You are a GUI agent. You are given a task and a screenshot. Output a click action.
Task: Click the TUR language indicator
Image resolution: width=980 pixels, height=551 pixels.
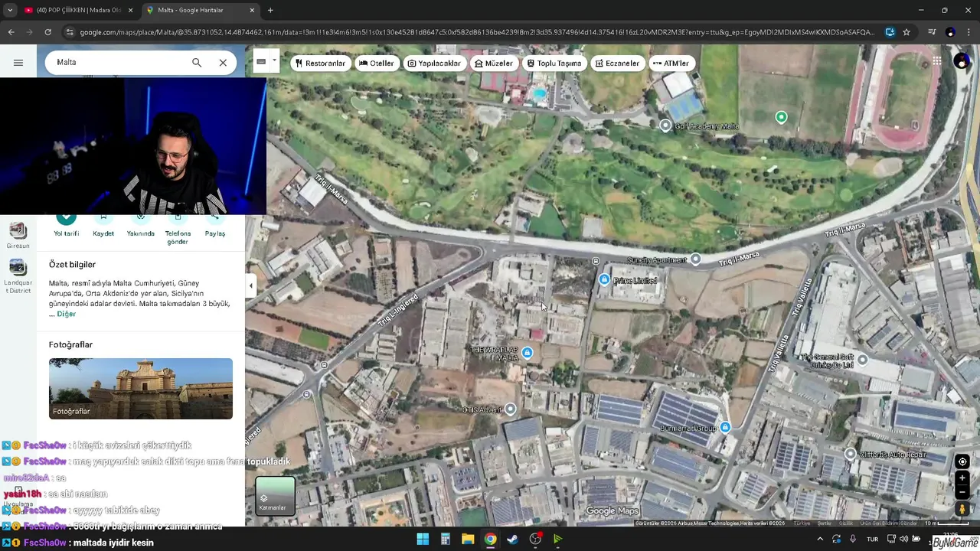click(872, 539)
